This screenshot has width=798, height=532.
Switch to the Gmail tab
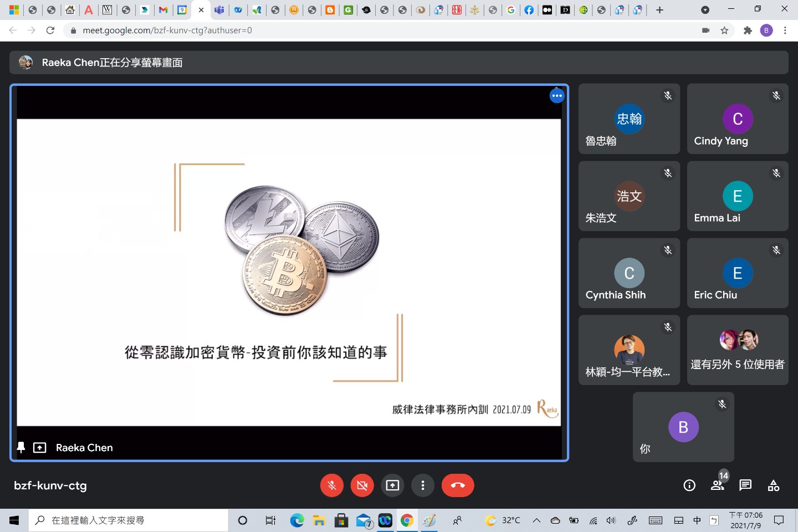click(x=163, y=10)
